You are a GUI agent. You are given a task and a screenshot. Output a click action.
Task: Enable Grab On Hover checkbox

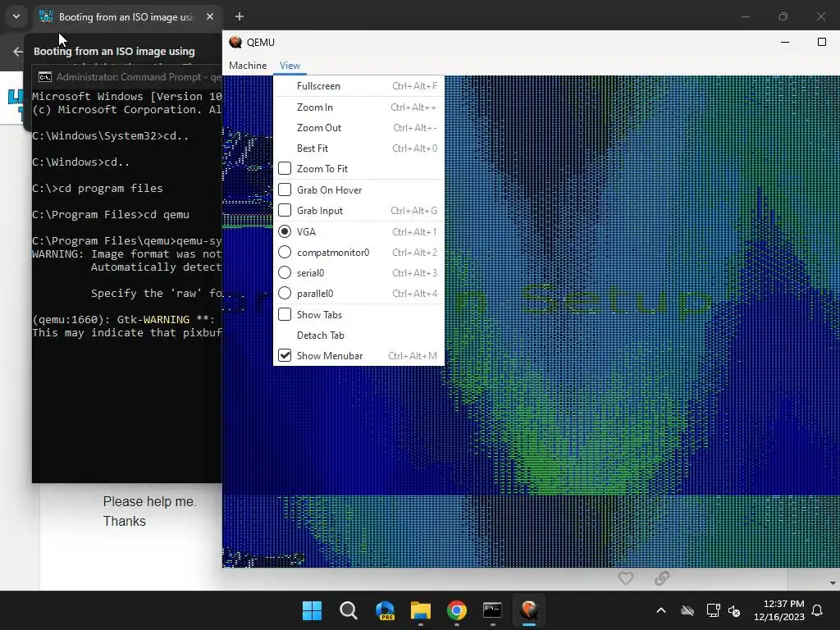(x=285, y=189)
